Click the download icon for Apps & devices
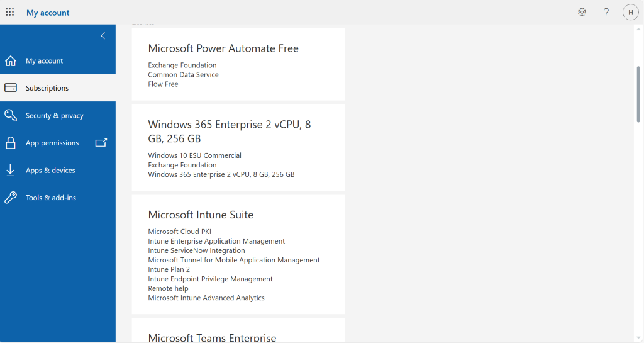The height and width of the screenshot is (343, 644). click(10, 171)
